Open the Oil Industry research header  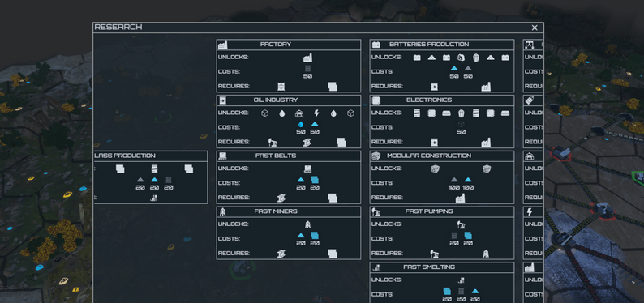276,100
